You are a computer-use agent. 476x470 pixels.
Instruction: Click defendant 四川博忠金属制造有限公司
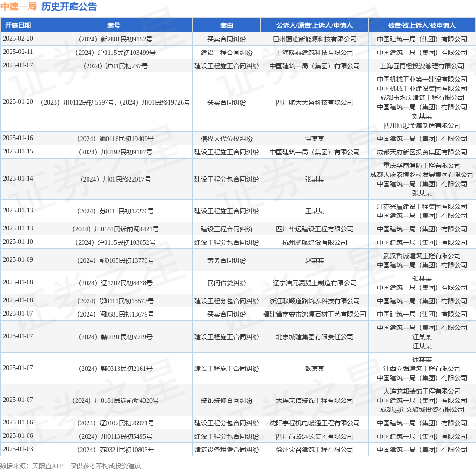click(x=422, y=125)
